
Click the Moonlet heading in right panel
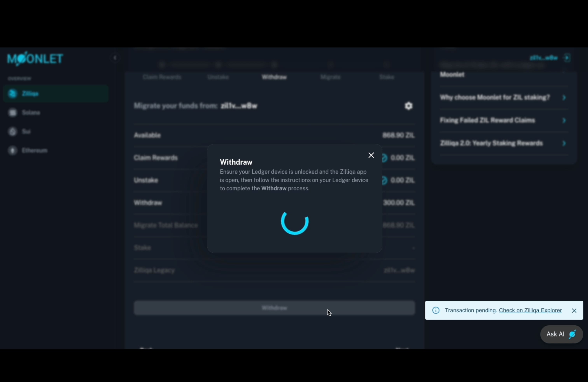[x=452, y=74]
